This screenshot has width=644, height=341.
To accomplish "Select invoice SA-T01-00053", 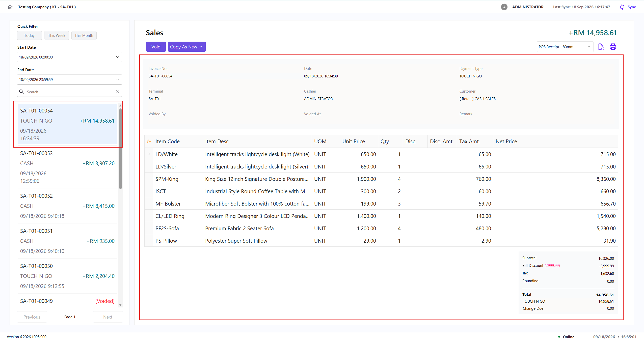I will 67,167.
